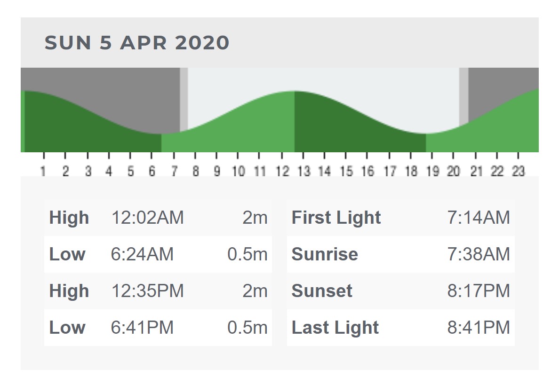
Task: Select hour 12 on the chart axis
Action: 282,171
